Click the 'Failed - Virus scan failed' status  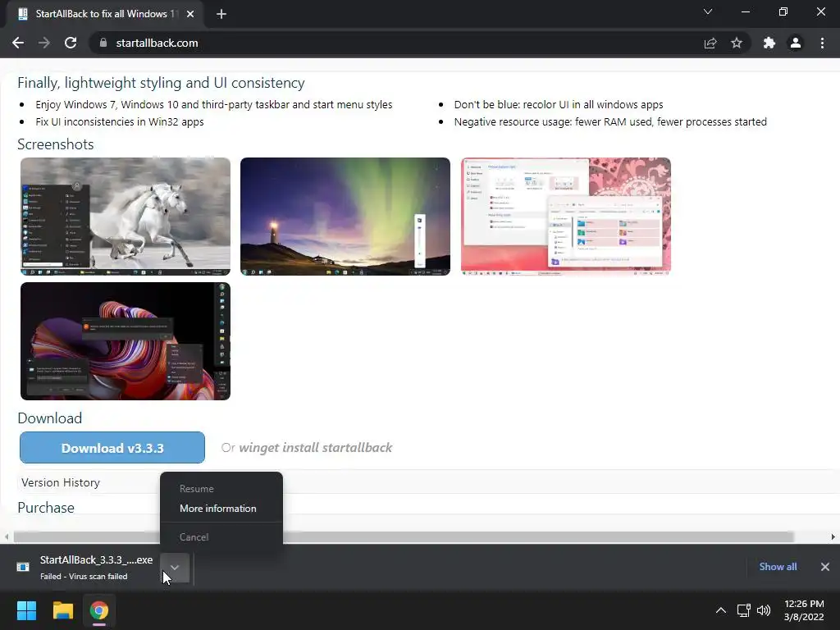pos(84,577)
